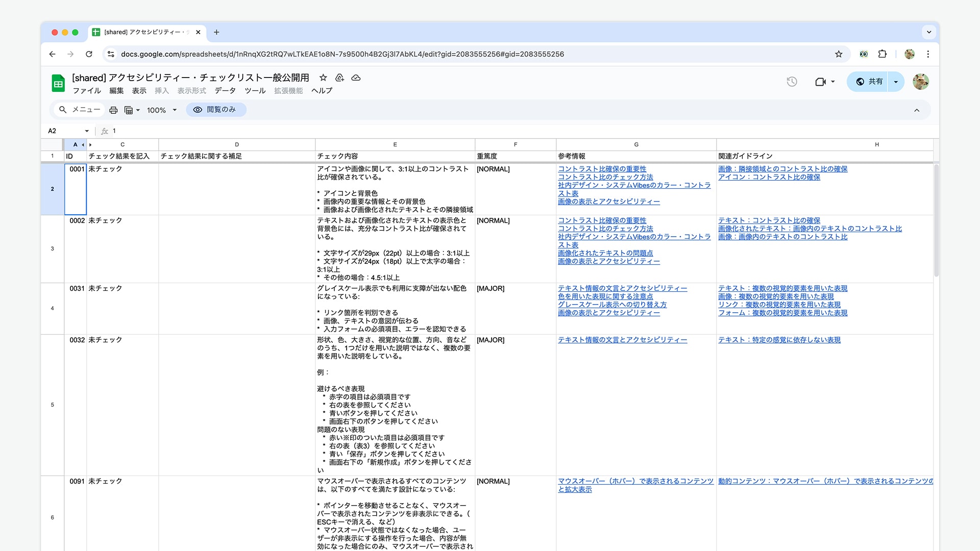Open the version history clock icon
The height and width of the screenshot is (551, 980).
tap(791, 82)
